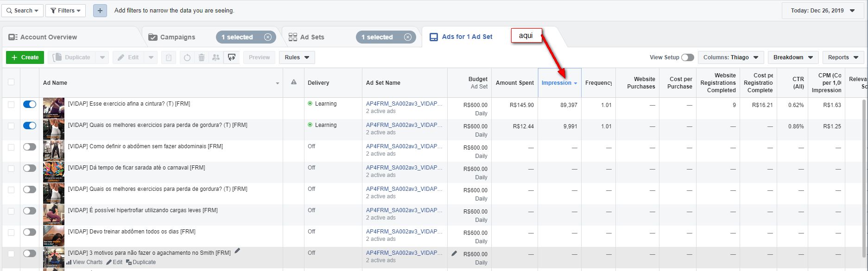This screenshot has width=868, height=271.
Task: Clear the Campaigns '1 selected' filter X
Action: click(268, 37)
